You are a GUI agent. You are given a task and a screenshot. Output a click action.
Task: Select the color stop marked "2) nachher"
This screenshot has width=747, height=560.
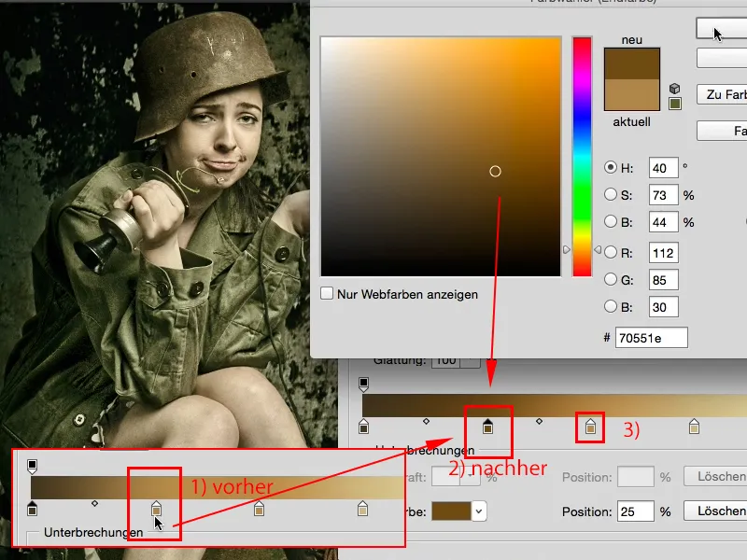tap(487, 427)
